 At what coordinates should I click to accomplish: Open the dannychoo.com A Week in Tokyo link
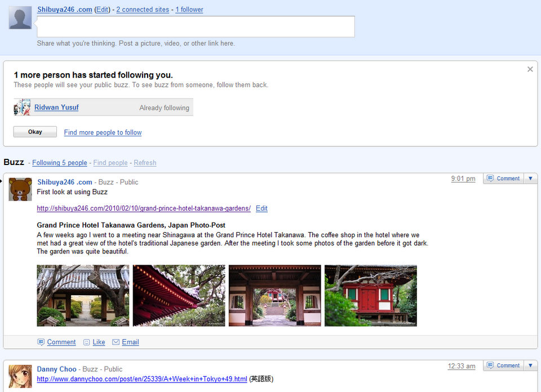(x=142, y=379)
